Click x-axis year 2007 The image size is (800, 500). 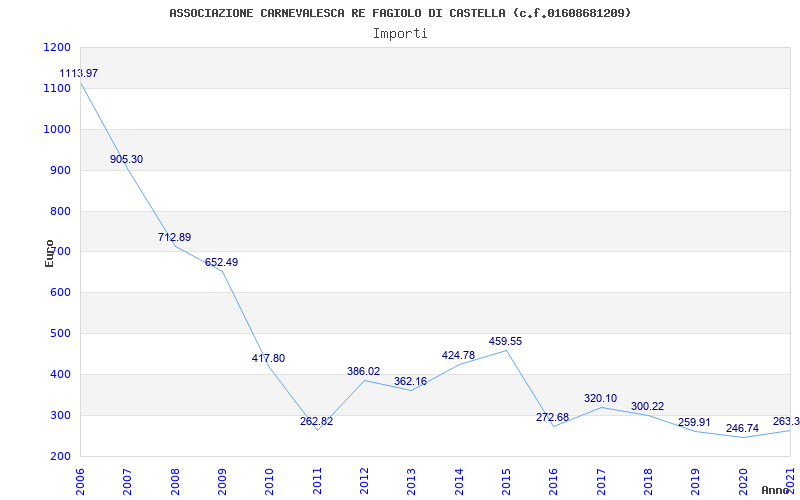pyautogui.click(x=128, y=482)
